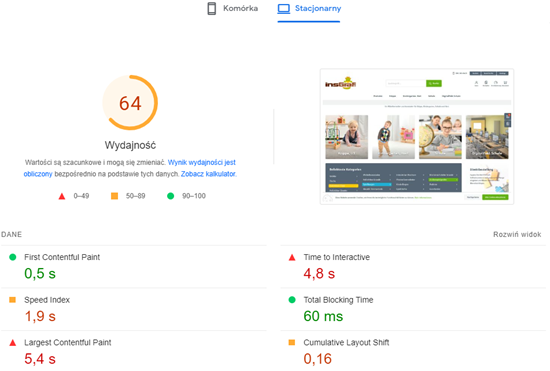Open the Wynik wydajności jest obliczony link

point(129,168)
